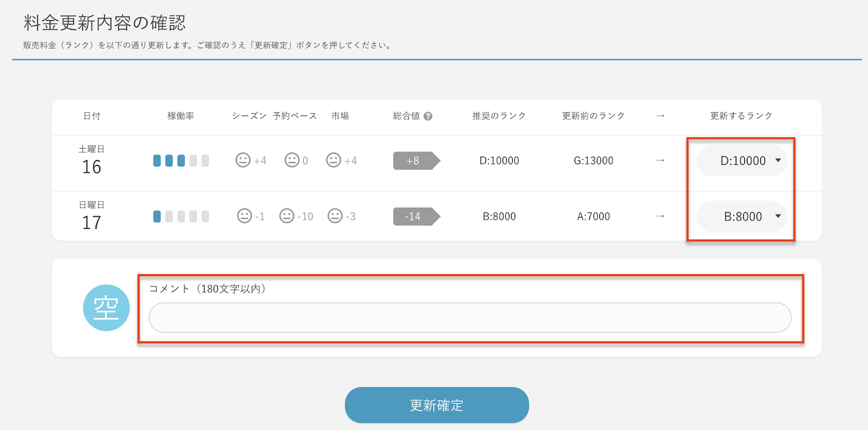Click the occupancy bar for Sunday 17
Screen dimensions: 868x430
click(181, 216)
